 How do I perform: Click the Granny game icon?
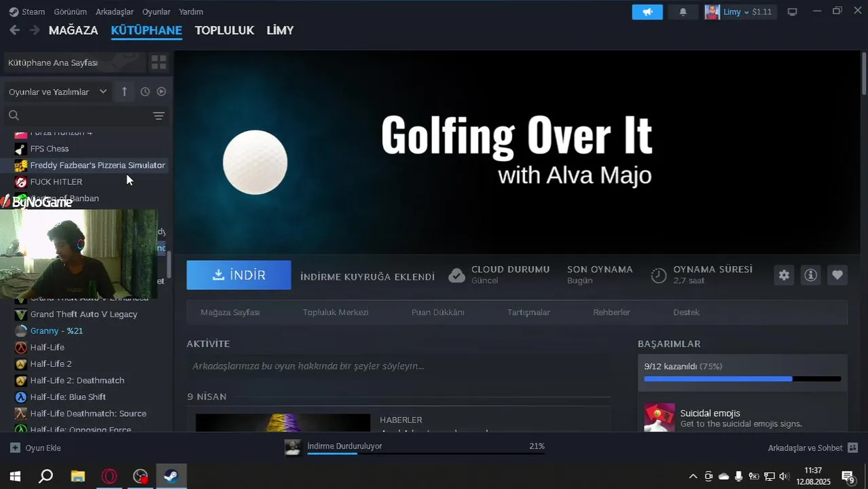[21, 331]
